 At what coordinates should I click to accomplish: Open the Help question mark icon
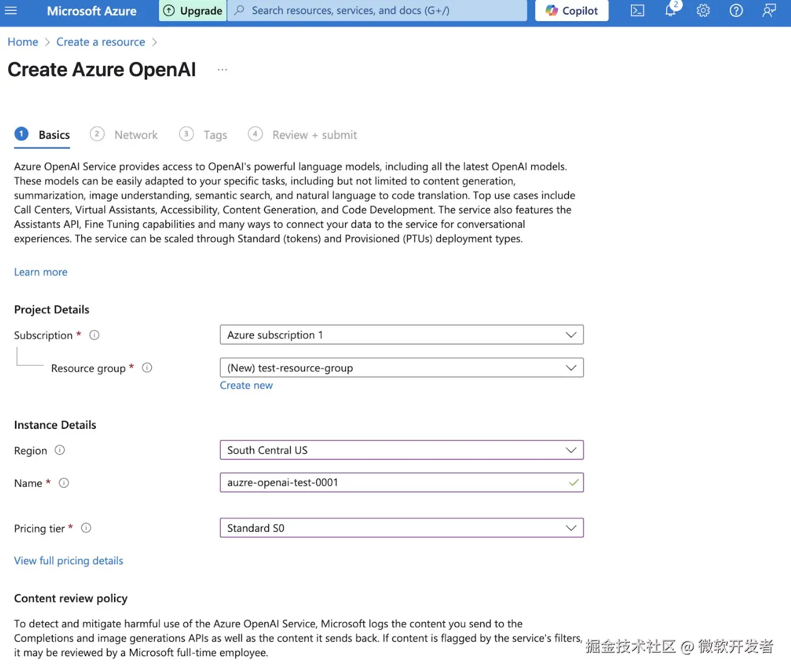736,10
